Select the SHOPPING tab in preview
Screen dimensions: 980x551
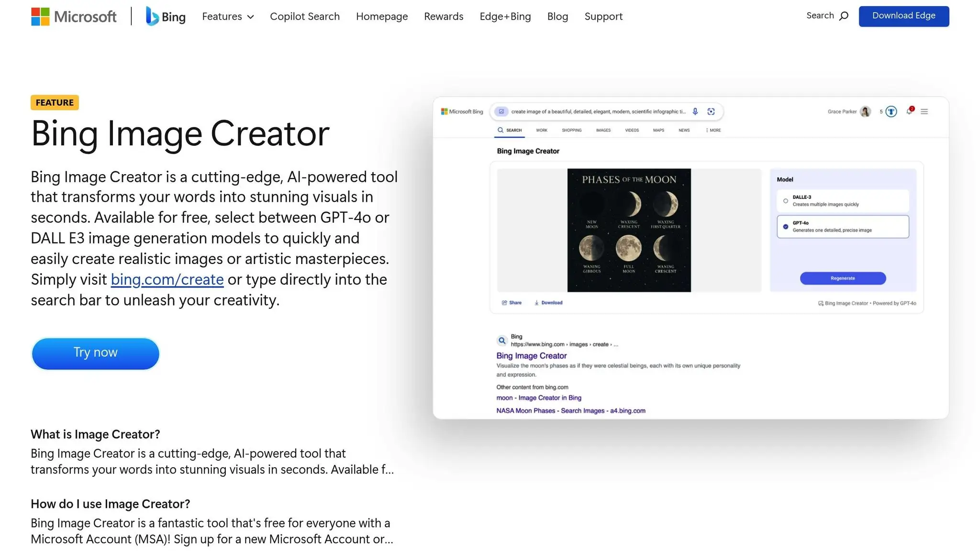[x=572, y=130]
